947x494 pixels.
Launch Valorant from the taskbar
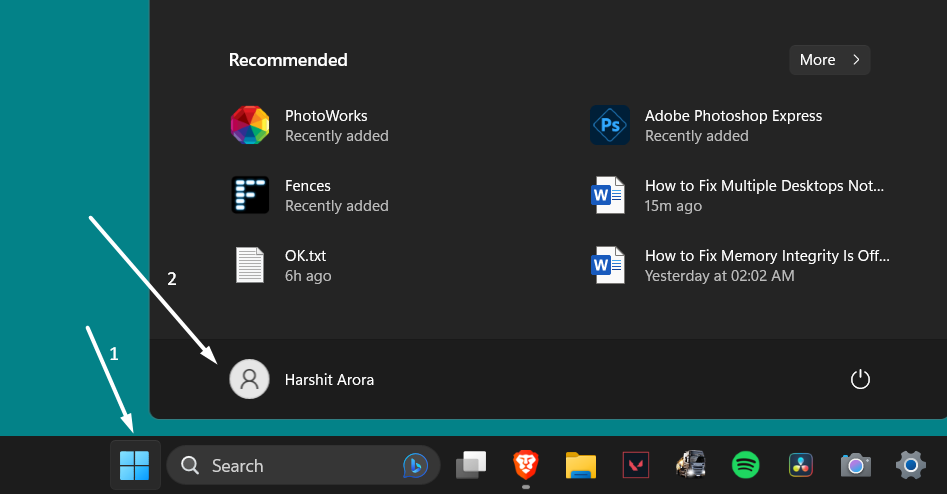[x=635, y=465]
